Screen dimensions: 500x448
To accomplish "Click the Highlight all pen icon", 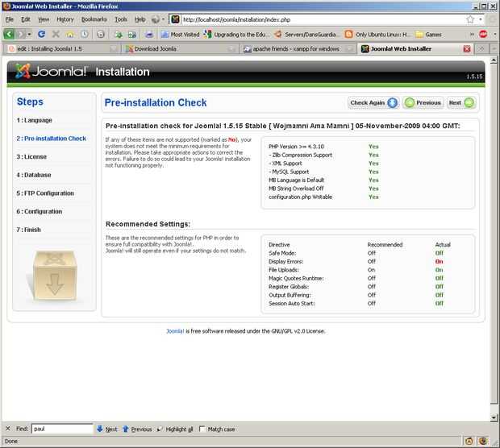I will tap(160, 429).
